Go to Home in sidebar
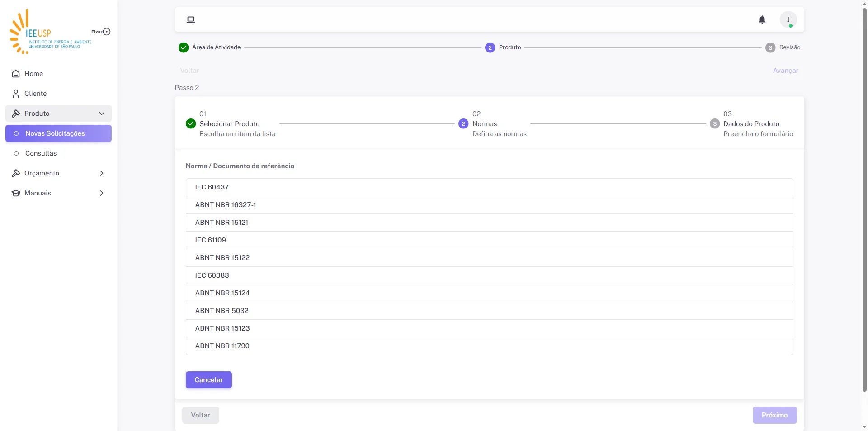This screenshot has width=868, height=431. pyautogui.click(x=58, y=74)
